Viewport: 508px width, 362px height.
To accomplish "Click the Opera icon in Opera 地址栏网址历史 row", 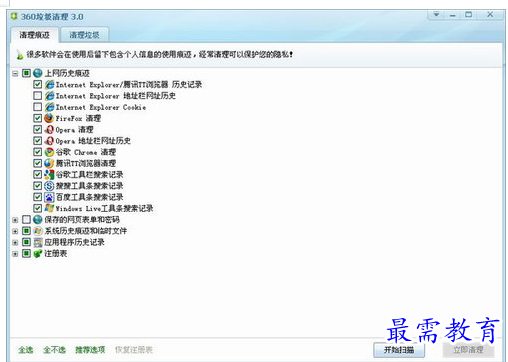I will [49, 141].
